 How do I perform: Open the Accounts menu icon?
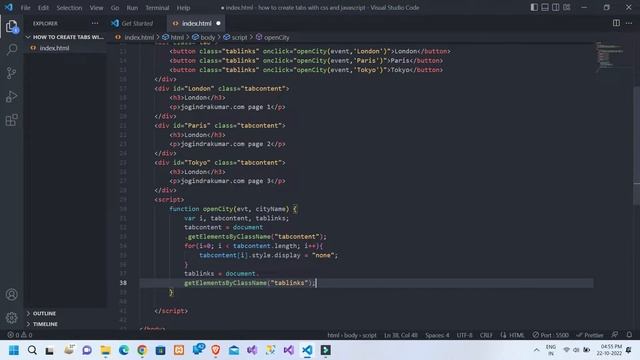coord(11,294)
